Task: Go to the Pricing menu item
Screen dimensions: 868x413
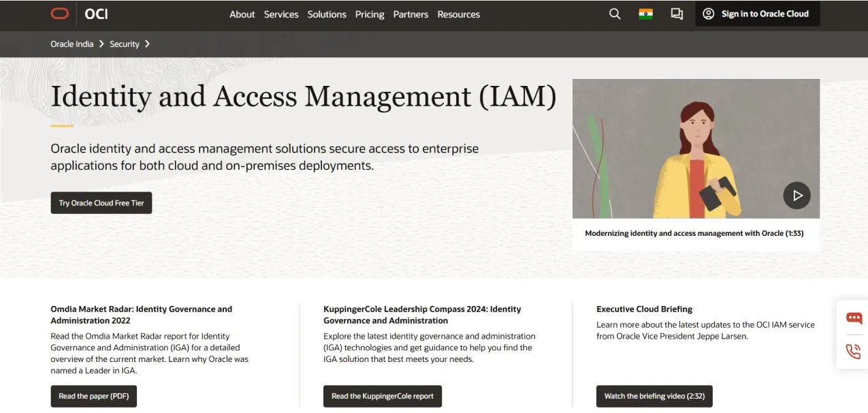Action: tap(370, 14)
